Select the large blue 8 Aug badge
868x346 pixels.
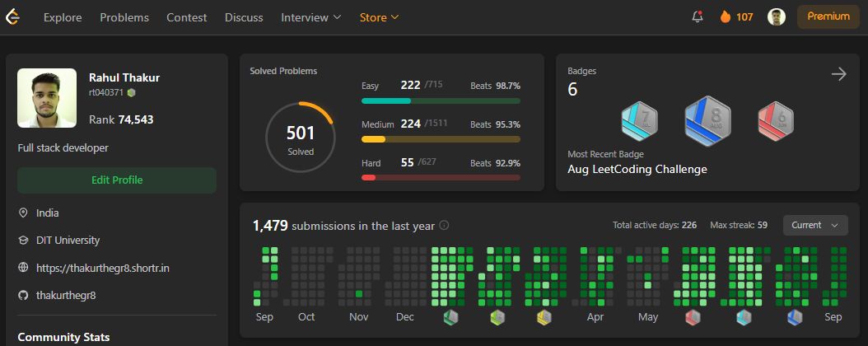(x=707, y=120)
